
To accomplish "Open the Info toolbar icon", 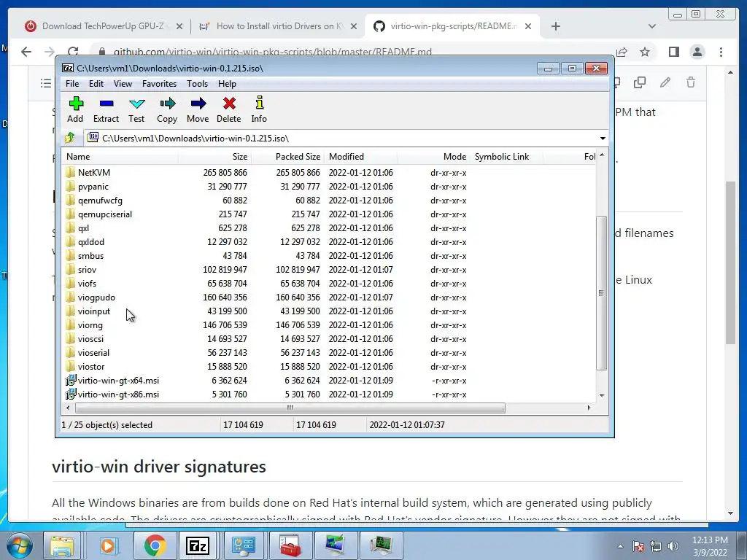I will [259, 109].
